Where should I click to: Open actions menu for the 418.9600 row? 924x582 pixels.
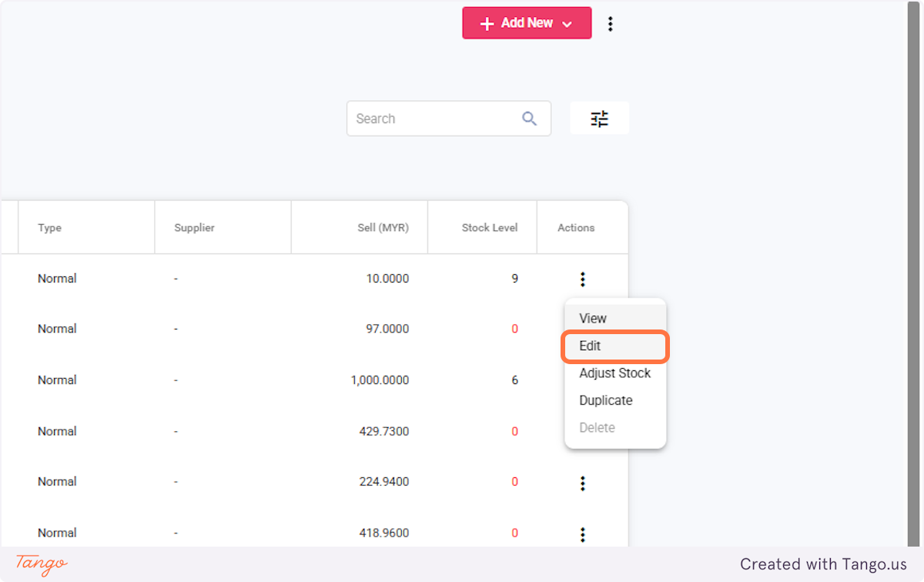pos(583,533)
